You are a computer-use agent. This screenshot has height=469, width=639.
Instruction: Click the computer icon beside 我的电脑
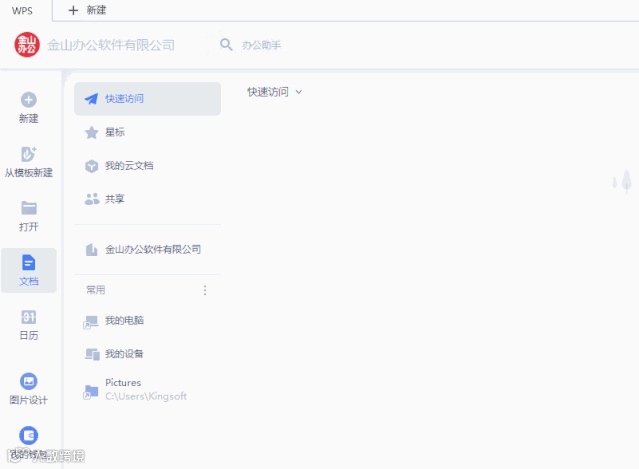point(90,322)
